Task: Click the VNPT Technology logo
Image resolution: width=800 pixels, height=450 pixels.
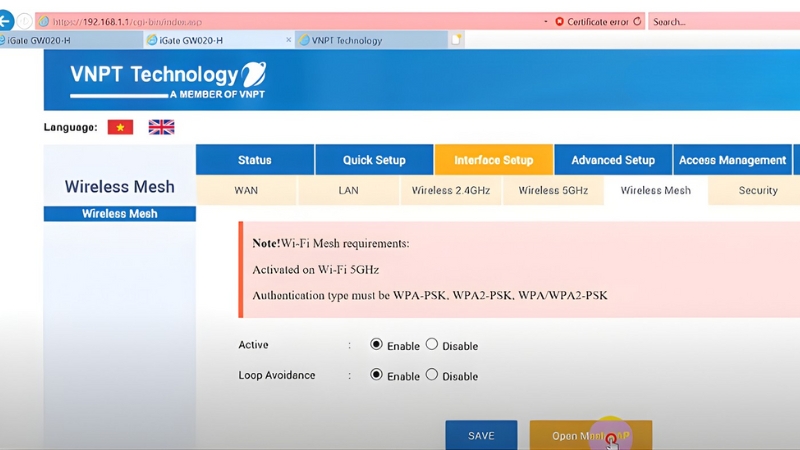Action: (168, 80)
